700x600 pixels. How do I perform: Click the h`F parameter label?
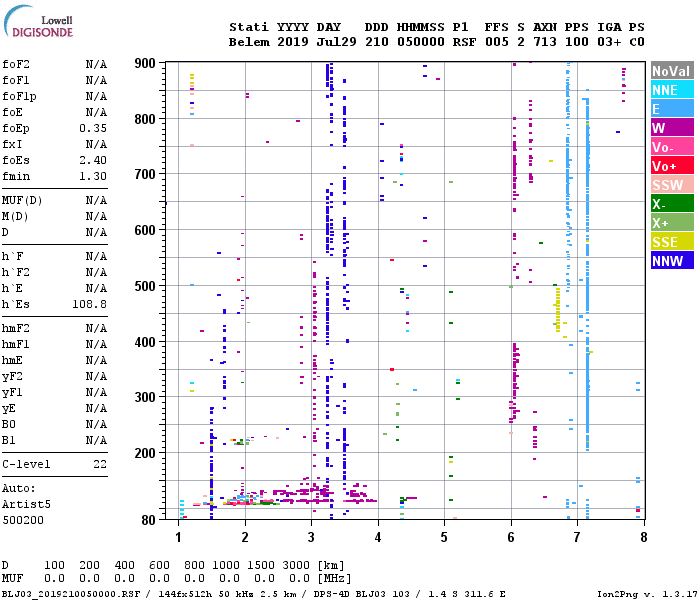tap(12, 256)
